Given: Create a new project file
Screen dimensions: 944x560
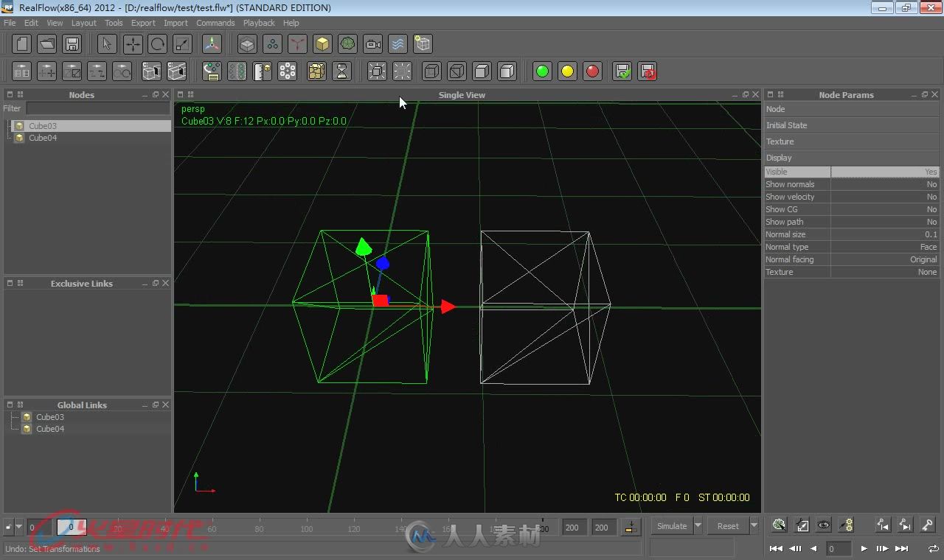Looking at the screenshot, I should pyautogui.click(x=22, y=44).
